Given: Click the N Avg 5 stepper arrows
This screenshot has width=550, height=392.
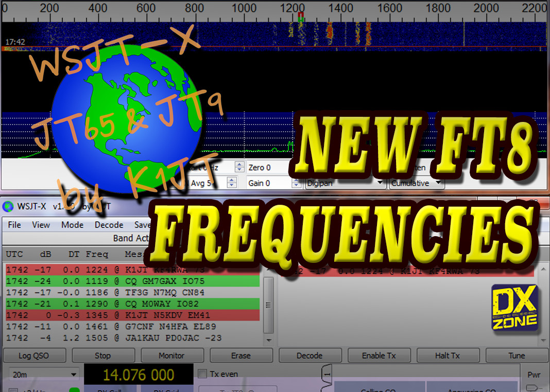Looking at the screenshot, I should (232, 183).
